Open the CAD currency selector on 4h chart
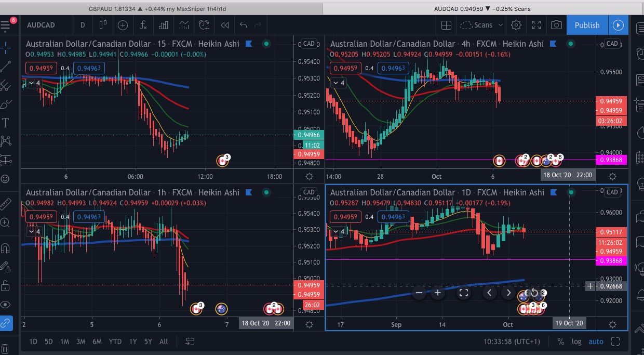This screenshot has width=644, height=355. (612, 44)
